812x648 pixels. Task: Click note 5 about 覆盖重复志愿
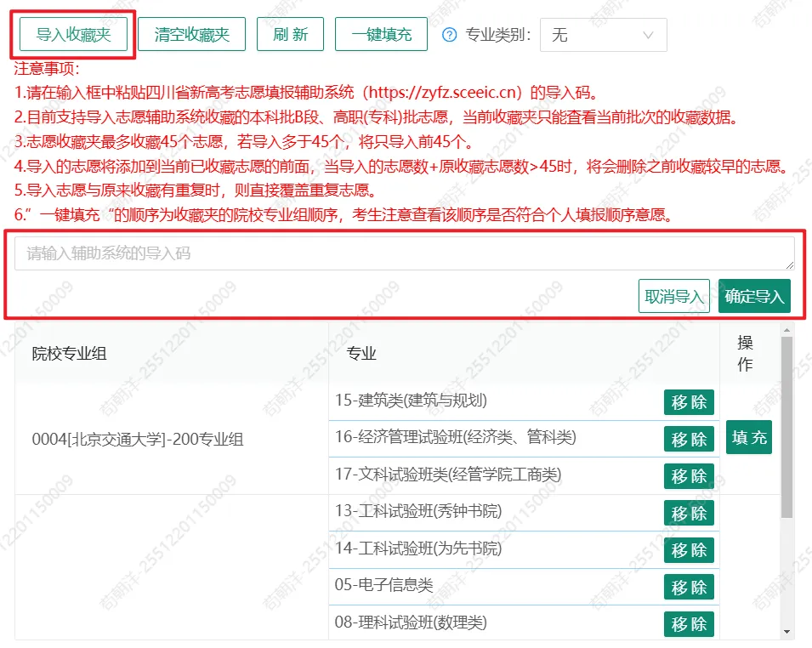pos(195,190)
